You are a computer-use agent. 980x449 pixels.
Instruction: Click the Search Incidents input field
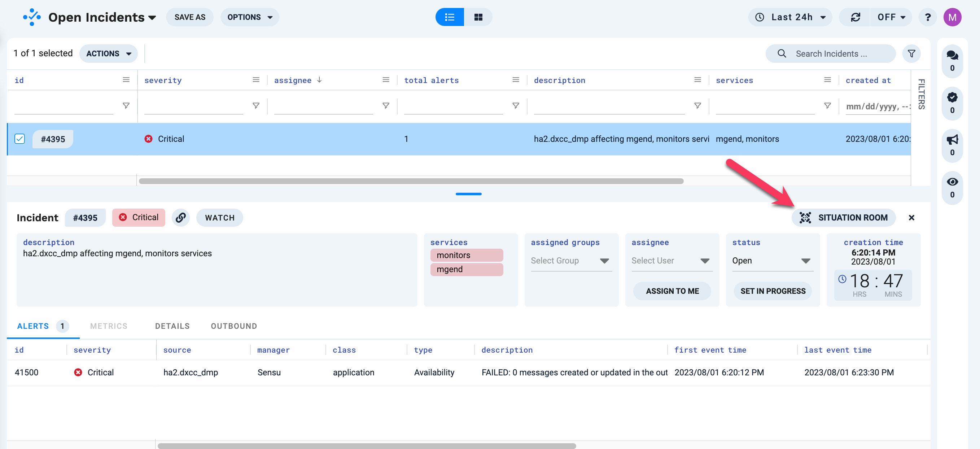[x=837, y=54]
